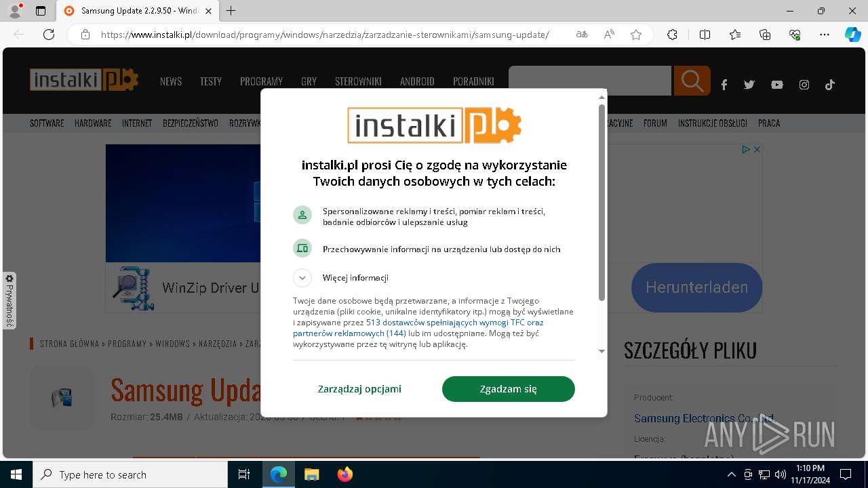Image resolution: width=868 pixels, height=488 pixels.
Task: Open FORUM submenu link
Action: (x=655, y=123)
